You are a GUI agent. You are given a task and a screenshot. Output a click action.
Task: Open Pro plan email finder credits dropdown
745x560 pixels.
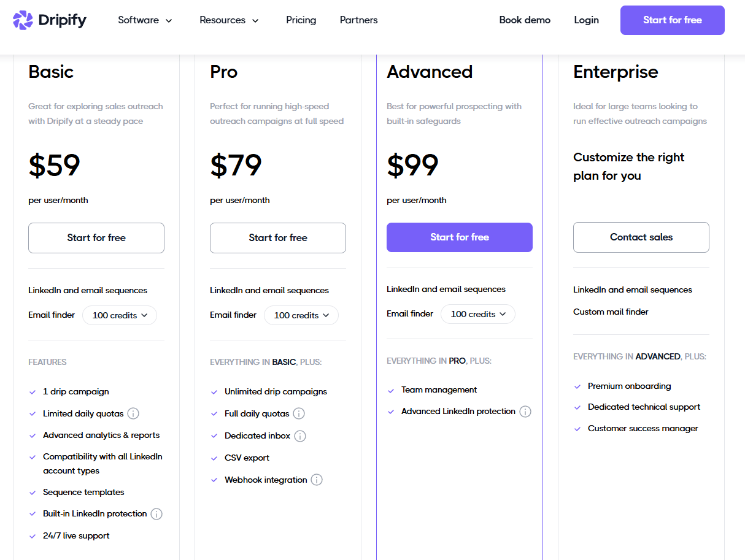pyautogui.click(x=301, y=315)
